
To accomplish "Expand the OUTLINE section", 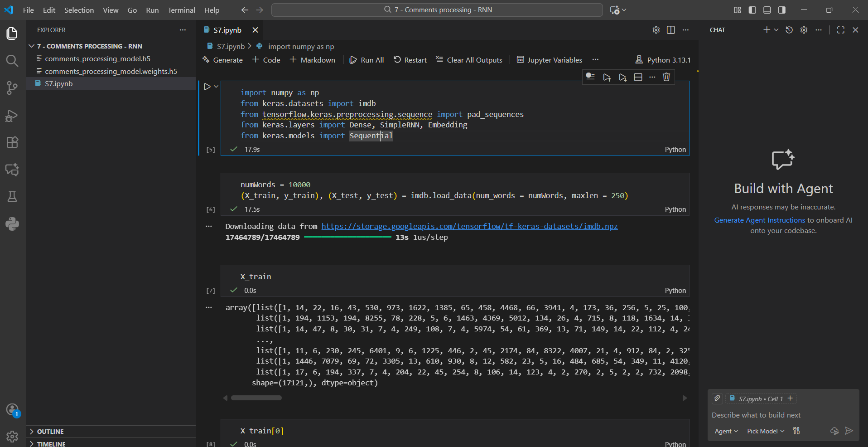I will 50,432.
